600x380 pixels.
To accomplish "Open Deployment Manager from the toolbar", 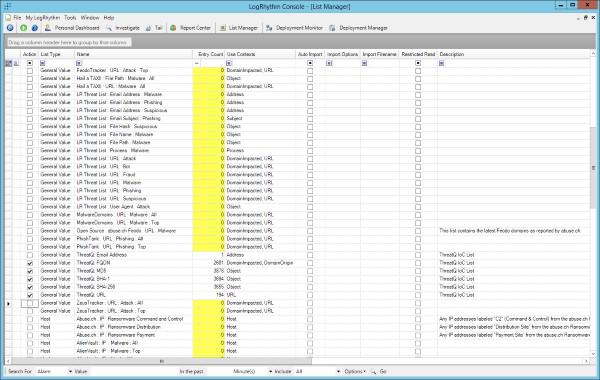I will [359, 28].
